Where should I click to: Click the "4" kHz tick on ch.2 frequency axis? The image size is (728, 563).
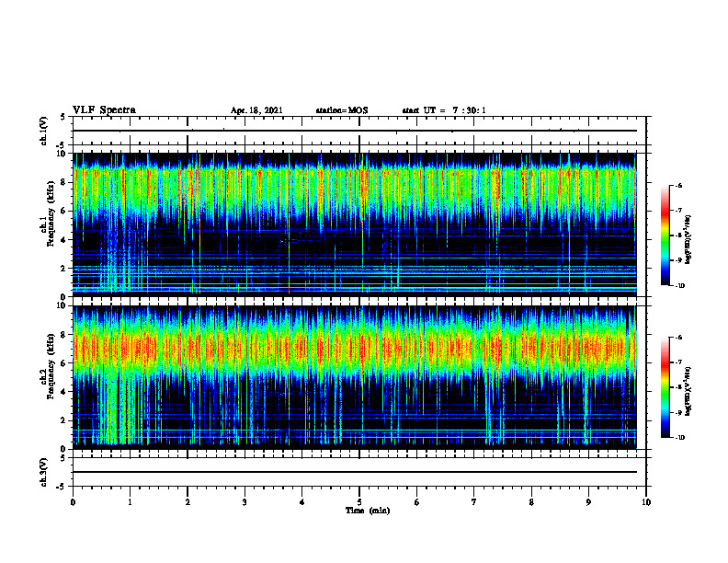pyautogui.click(x=64, y=392)
